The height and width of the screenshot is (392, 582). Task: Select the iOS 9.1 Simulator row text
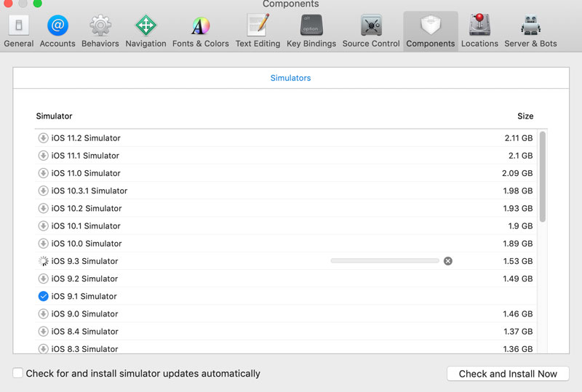point(84,296)
